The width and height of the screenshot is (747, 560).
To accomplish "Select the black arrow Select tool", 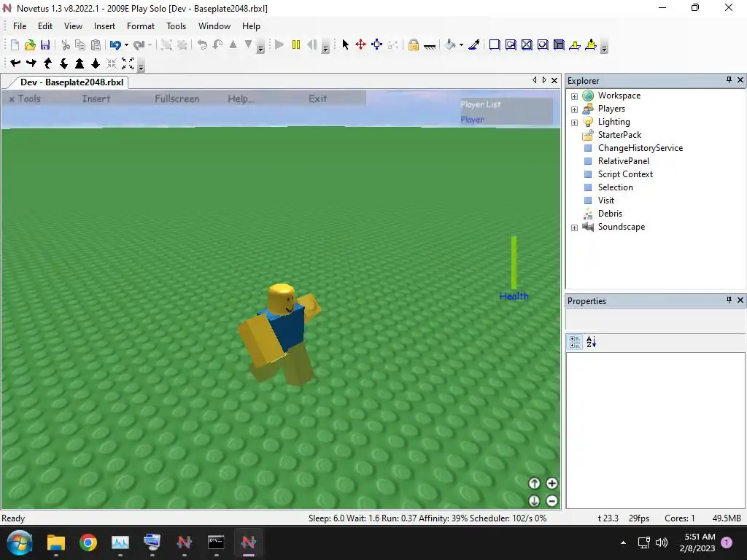I will tap(345, 44).
